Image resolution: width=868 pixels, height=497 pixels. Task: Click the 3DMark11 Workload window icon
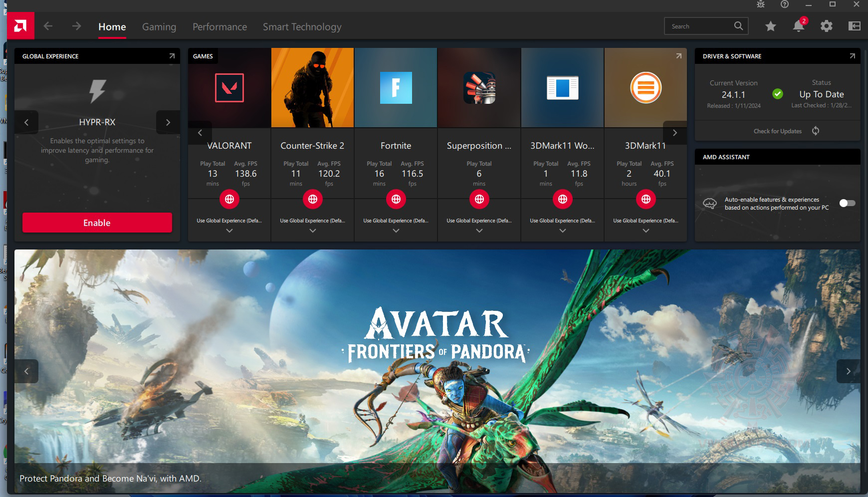(x=563, y=88)
